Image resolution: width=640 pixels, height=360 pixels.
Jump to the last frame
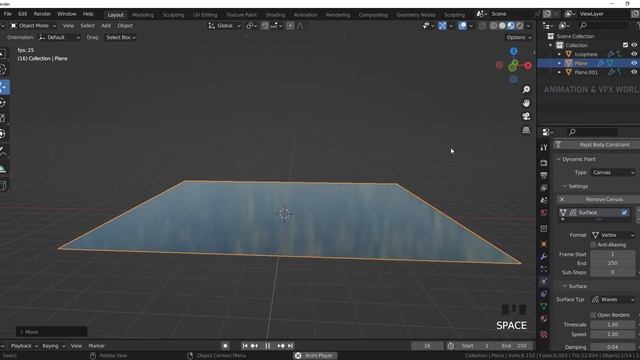(x=290, y=346)
